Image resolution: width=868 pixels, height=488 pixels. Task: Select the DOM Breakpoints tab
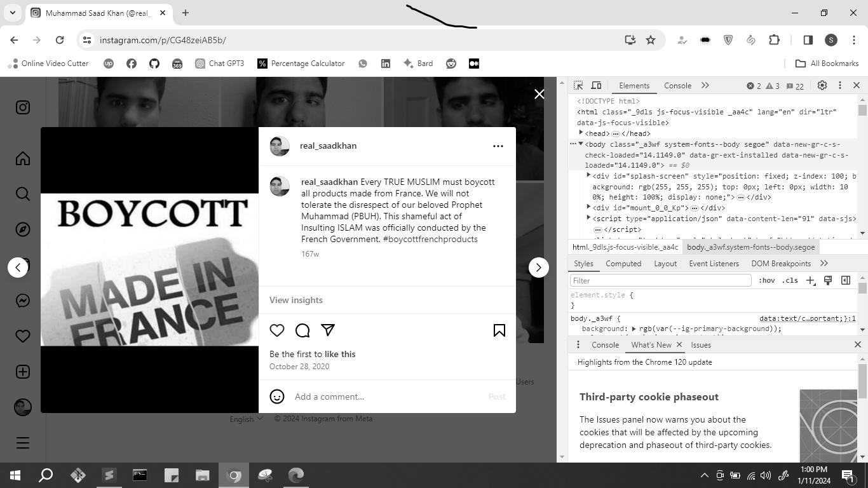coord(781,264)
